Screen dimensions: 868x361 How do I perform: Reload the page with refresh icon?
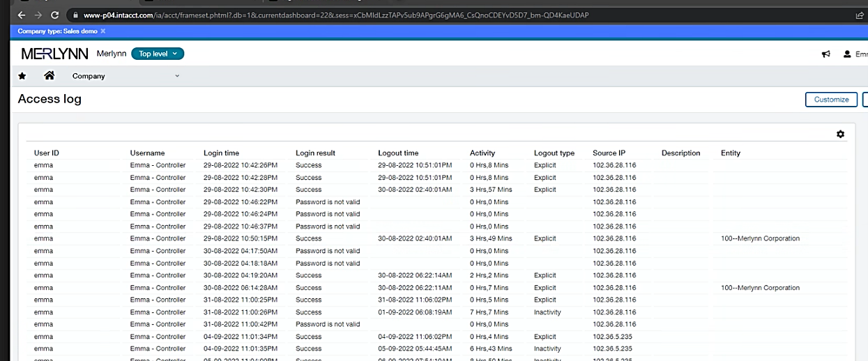pos(55,15)
